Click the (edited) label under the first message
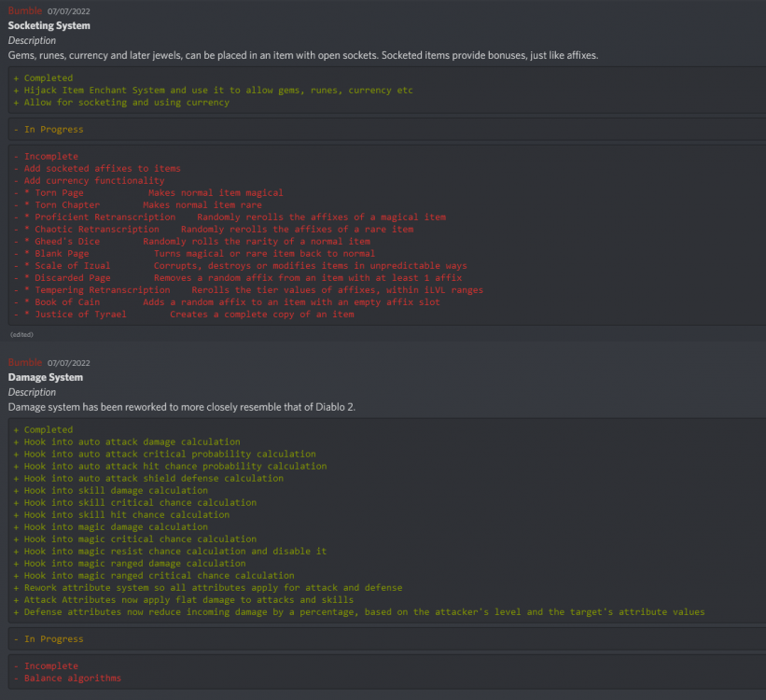The width and height of the screenshot is (766, 700). pos(22,333)
